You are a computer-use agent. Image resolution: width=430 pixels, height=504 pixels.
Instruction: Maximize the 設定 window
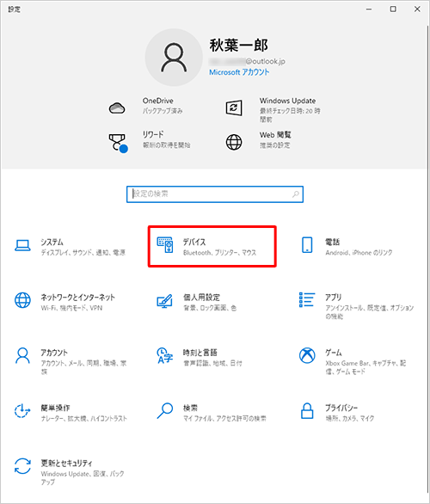[393, 9]
